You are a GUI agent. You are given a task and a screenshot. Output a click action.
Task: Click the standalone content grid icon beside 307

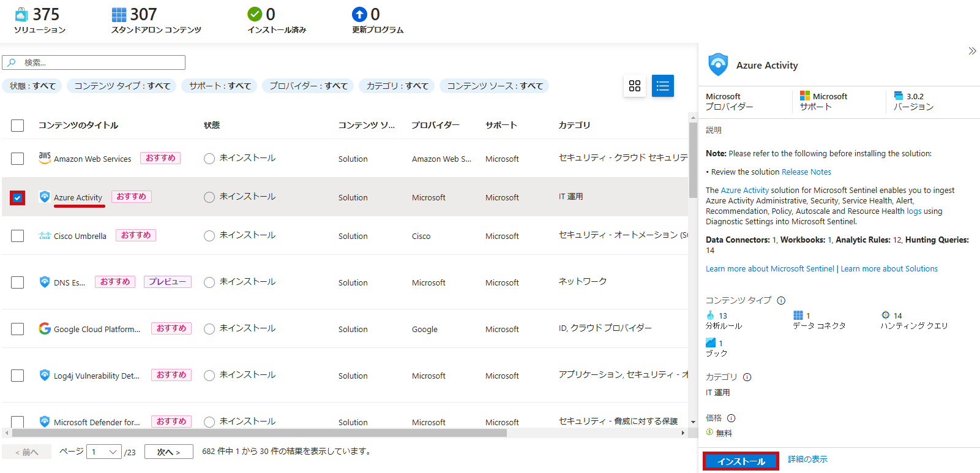click(x=119, y=14)
